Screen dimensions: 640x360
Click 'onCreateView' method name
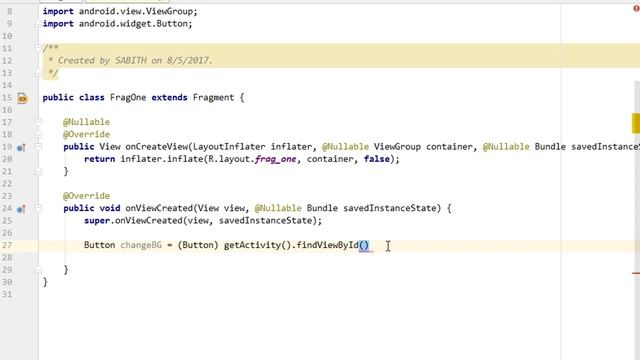(156, 147)
